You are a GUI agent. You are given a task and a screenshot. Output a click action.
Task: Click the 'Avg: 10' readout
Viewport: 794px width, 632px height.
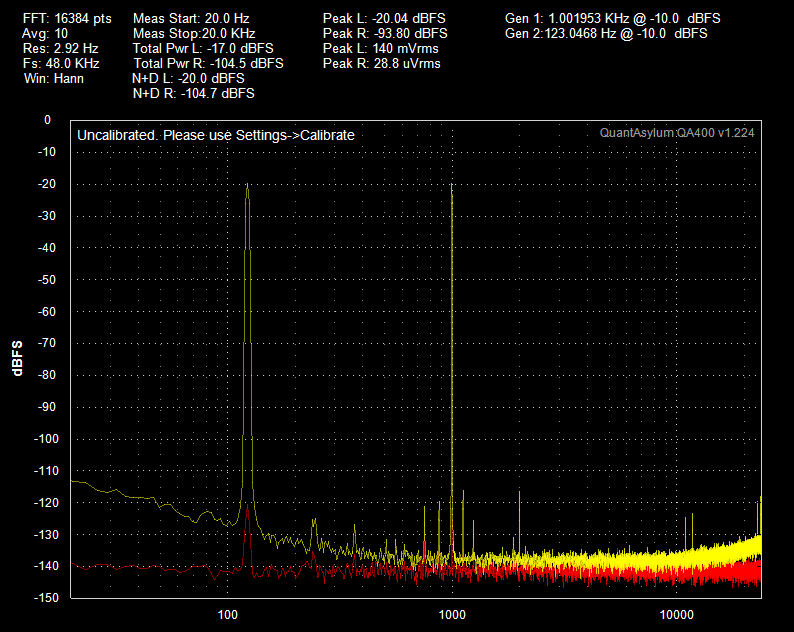click(x=45, y=33)
